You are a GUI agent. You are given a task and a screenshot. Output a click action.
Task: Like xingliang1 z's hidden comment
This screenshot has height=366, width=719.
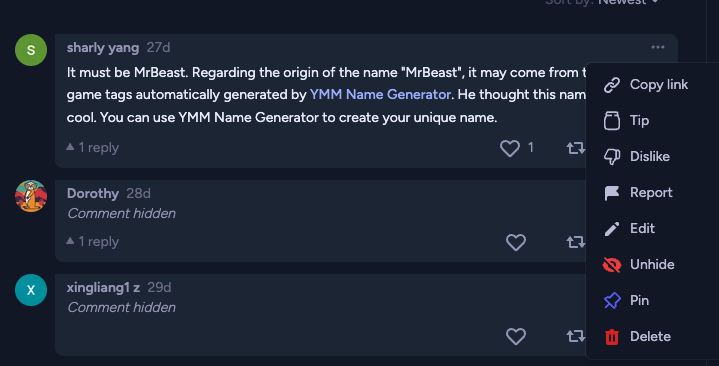coord(516,336)
